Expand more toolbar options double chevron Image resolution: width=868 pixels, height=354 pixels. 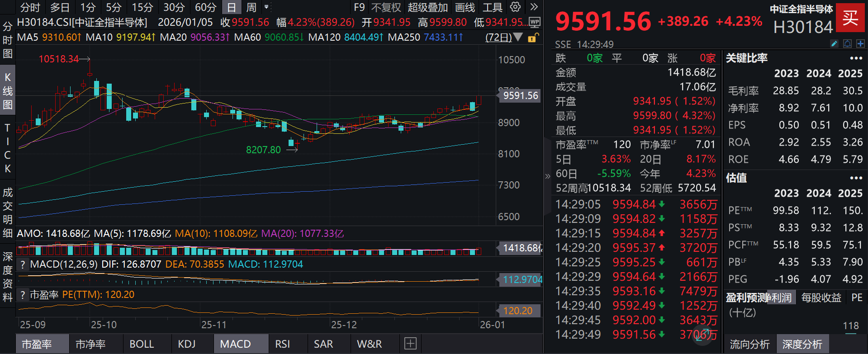coord(534,7)
